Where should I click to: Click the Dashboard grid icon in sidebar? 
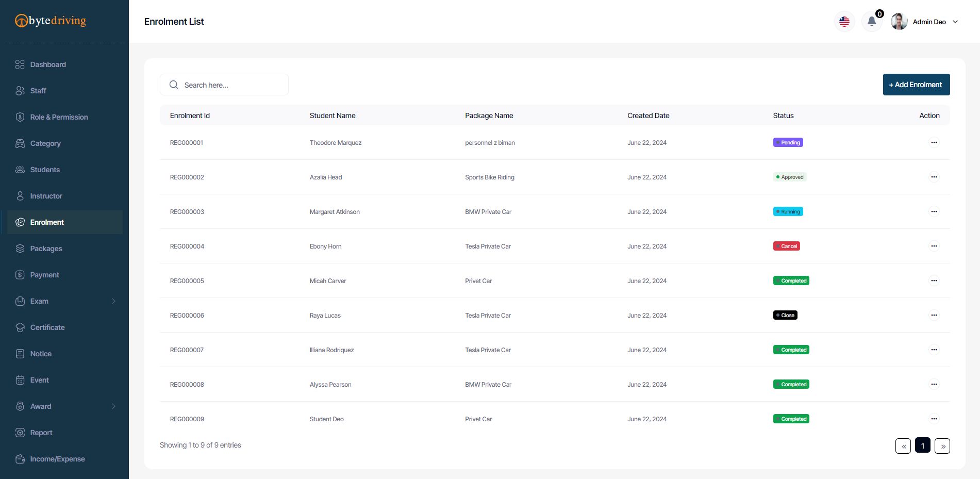(20, 64)
